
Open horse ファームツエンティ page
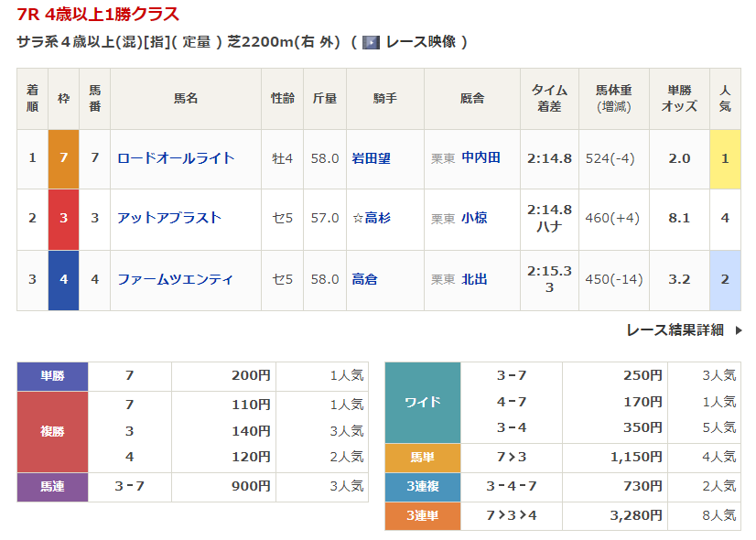pyautogui.click(x=175, y=279)
